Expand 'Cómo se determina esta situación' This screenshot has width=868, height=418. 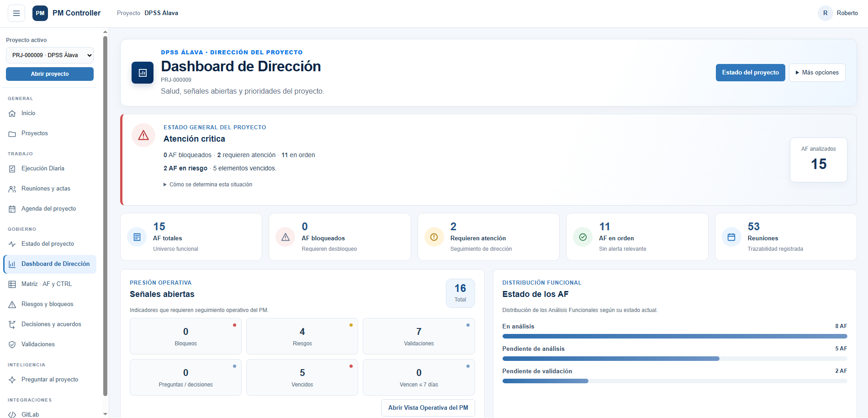click(208, 185)
